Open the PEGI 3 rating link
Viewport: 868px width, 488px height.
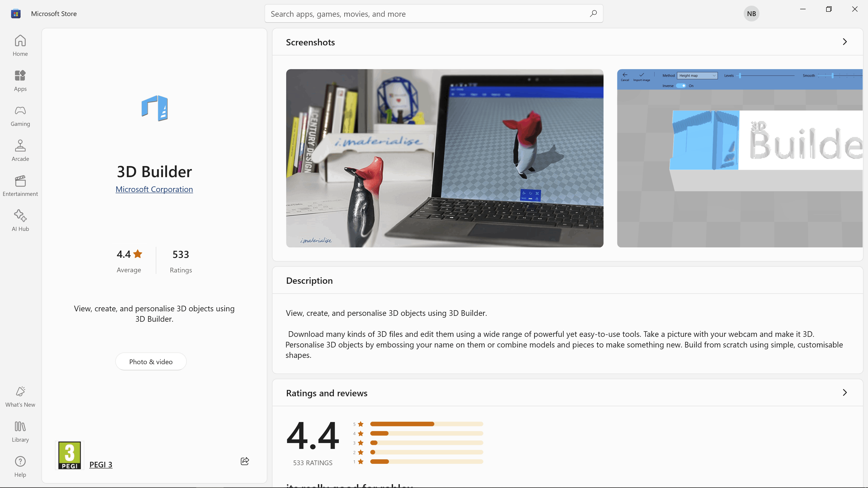[101, 465]
